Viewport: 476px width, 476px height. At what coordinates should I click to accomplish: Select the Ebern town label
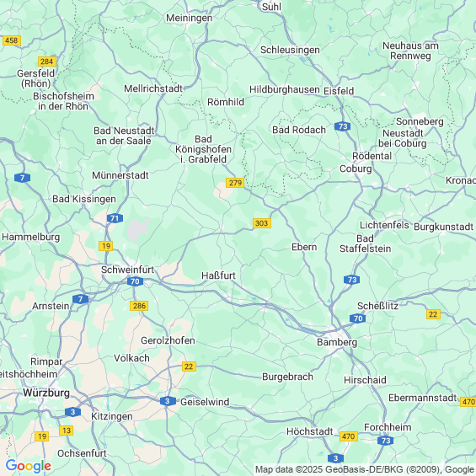[x=304, y=247]
